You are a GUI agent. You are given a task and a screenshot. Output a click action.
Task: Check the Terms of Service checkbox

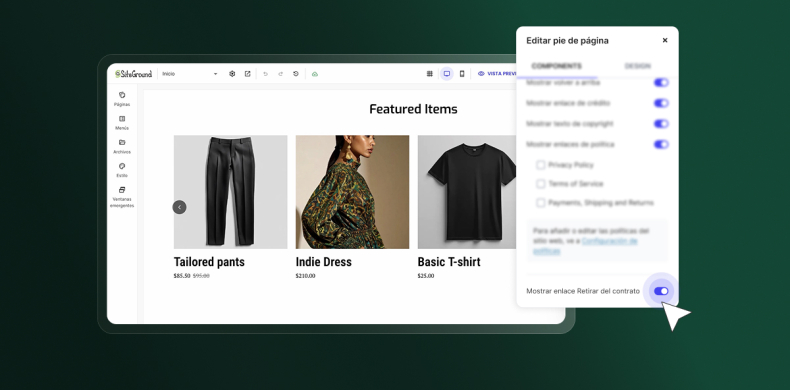click(x=541, y=184)
